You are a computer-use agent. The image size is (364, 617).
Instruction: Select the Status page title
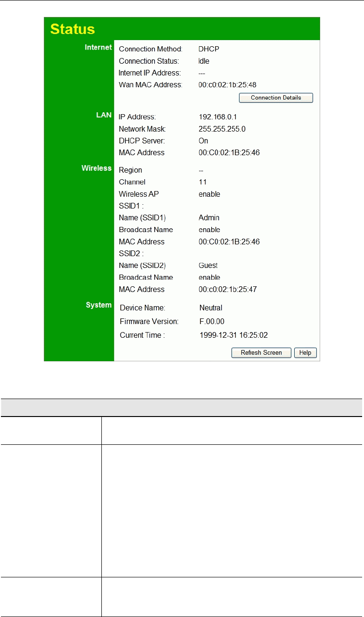pos(73,29)
